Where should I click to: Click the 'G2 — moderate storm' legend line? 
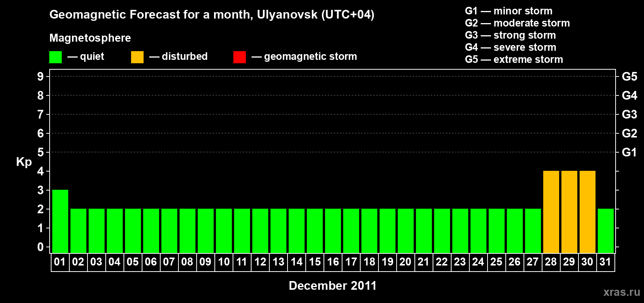coord(517,23)
